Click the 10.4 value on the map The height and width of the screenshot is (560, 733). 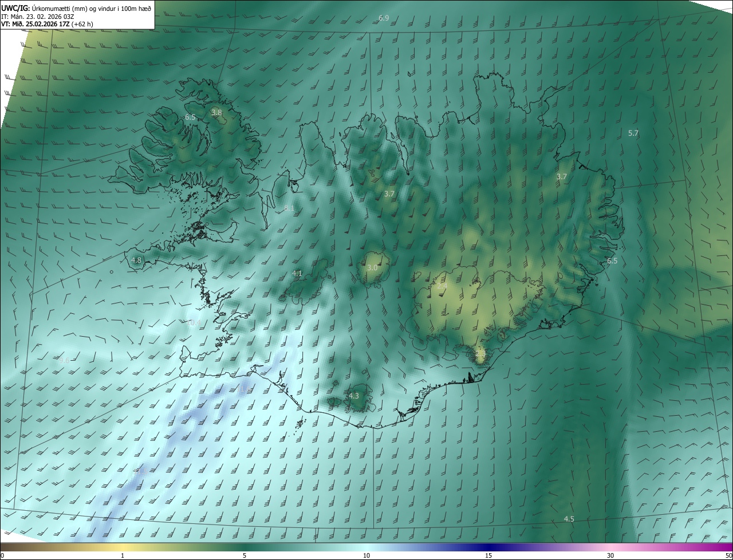tap(194, 323)
